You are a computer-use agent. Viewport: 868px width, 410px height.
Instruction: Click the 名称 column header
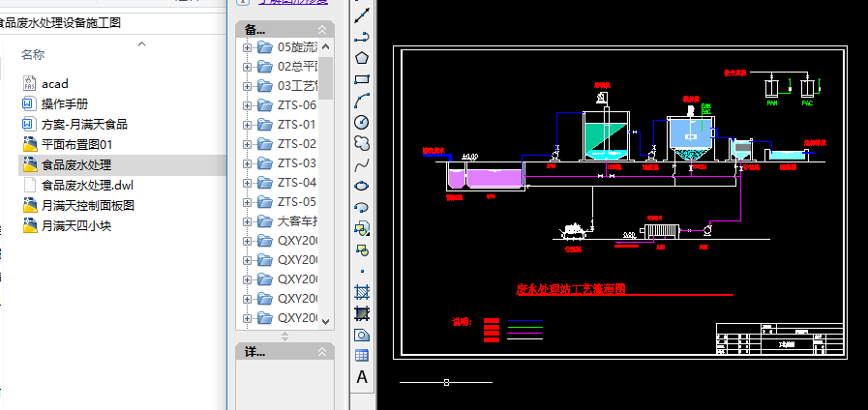pos(33,55)
